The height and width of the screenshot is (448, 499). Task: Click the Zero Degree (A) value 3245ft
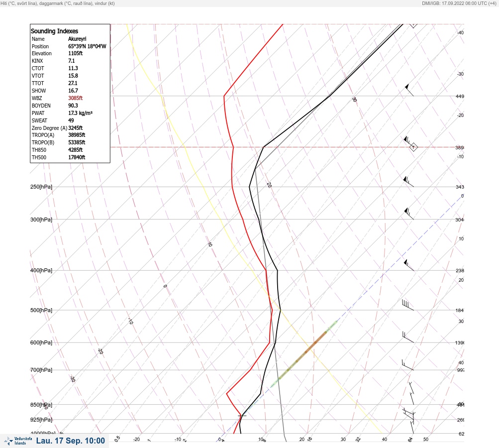point(76,128)
